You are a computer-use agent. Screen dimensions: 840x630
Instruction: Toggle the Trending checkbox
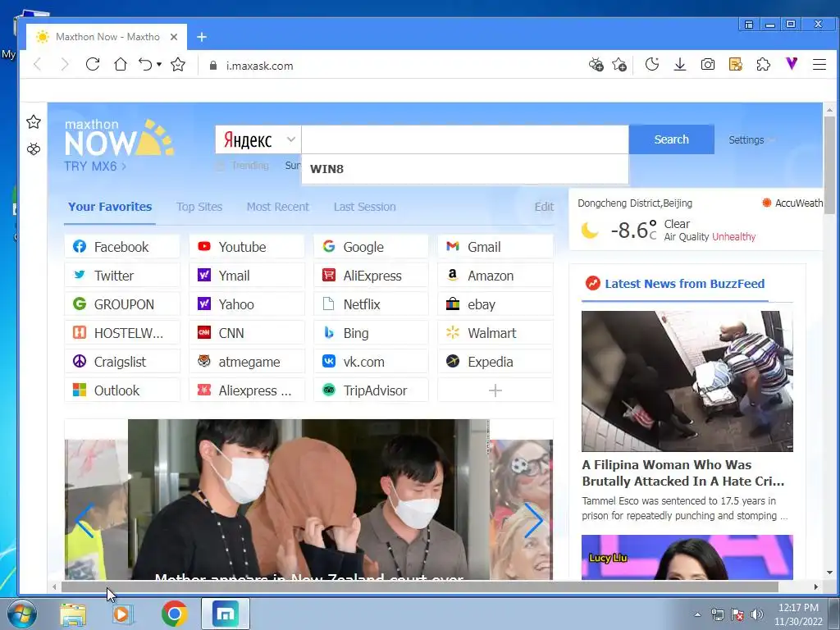click(220, 166)
